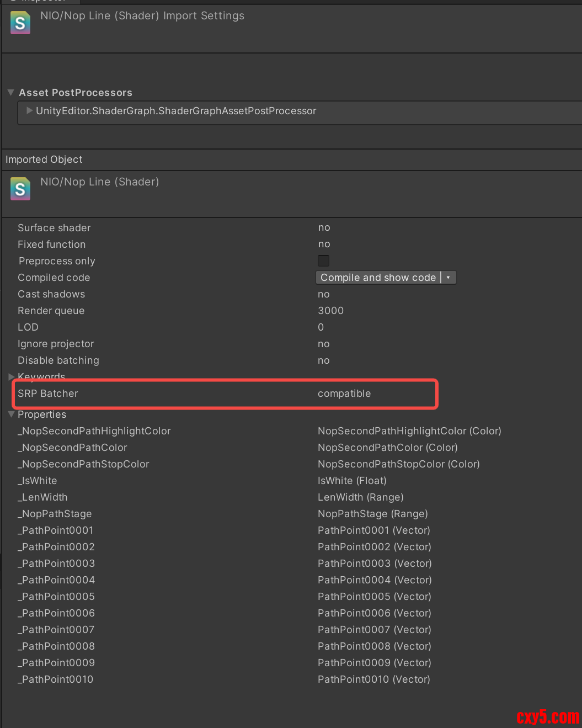Click the Render queue value 3000
The image size is (582, 728).
(x=331, y=311)
